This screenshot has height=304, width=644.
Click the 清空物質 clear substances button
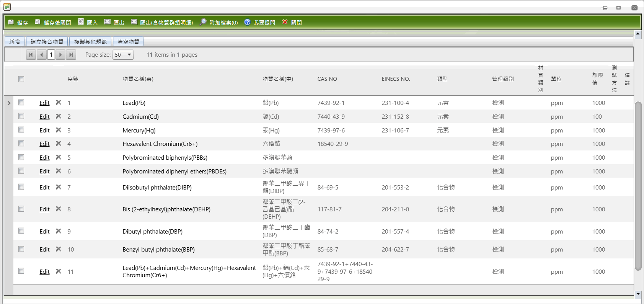(128, 41)
